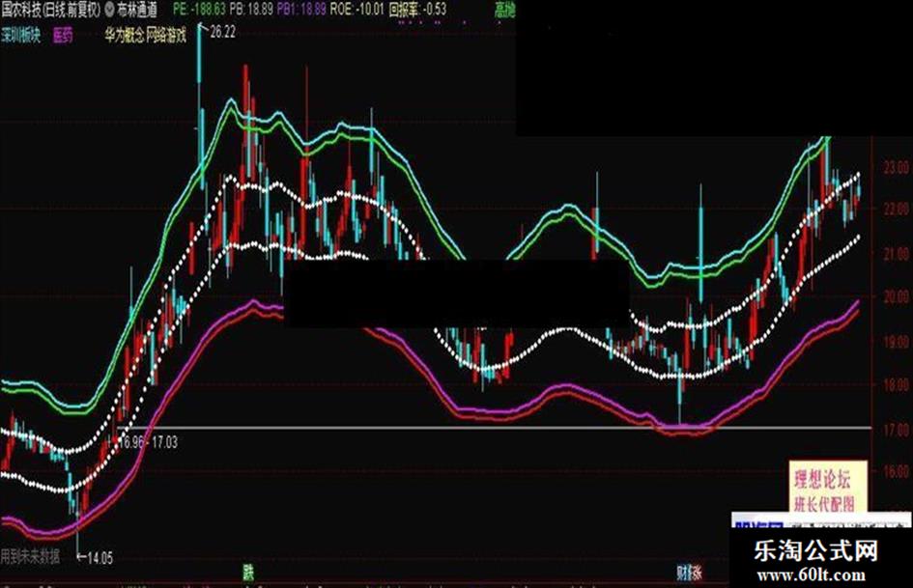This screenshot has height=588, width=913.
Task: Open the 华为概念 concept tag
Action: click(x=125, y=36)
